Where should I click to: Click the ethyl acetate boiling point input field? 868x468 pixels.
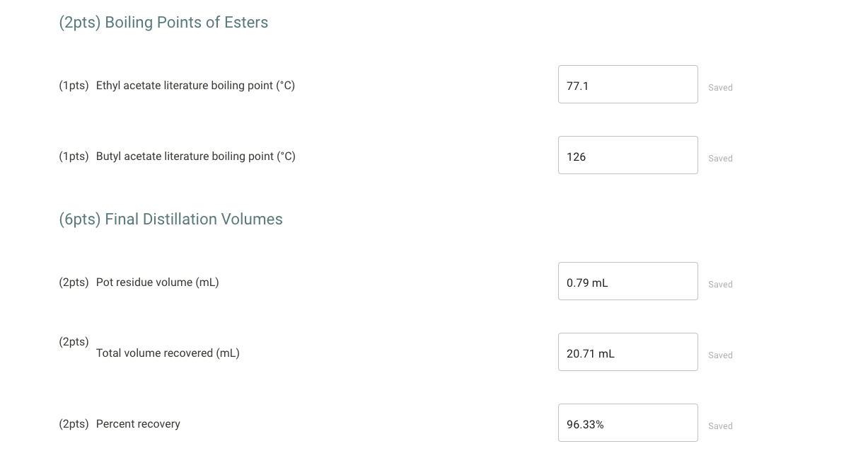(x=627, y=84)
